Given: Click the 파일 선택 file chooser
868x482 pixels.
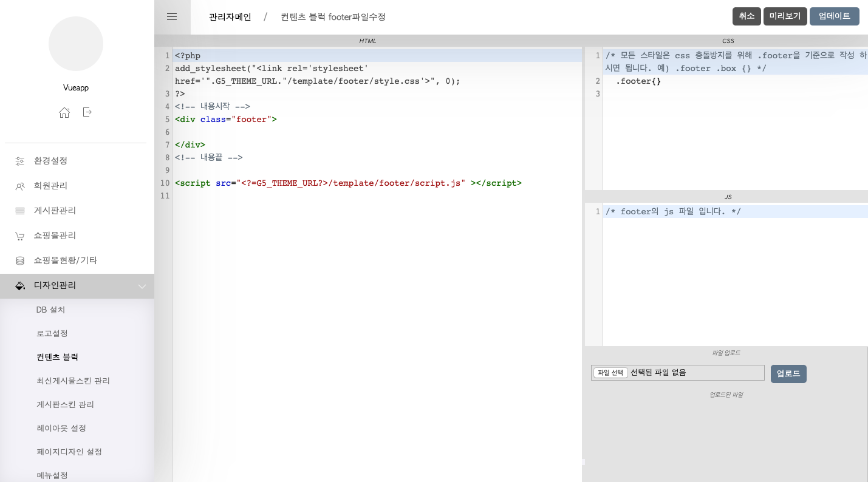Looking at the screenshot, I should click(610, 373).
